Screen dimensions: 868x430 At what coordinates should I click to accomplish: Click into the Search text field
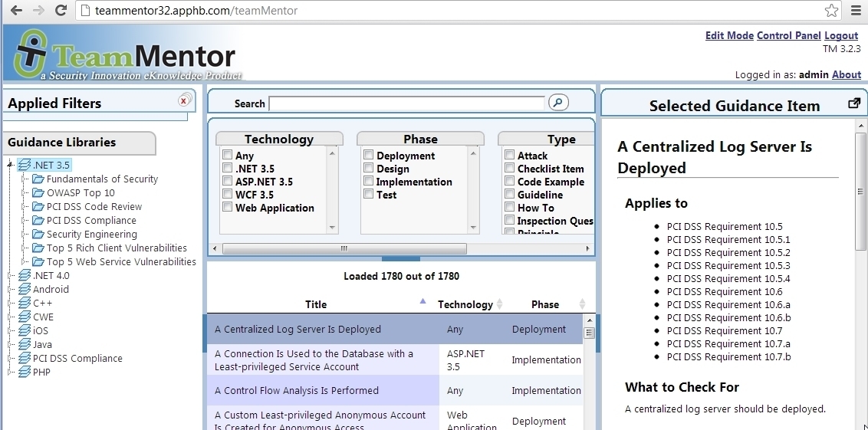(x=406, y=103)
